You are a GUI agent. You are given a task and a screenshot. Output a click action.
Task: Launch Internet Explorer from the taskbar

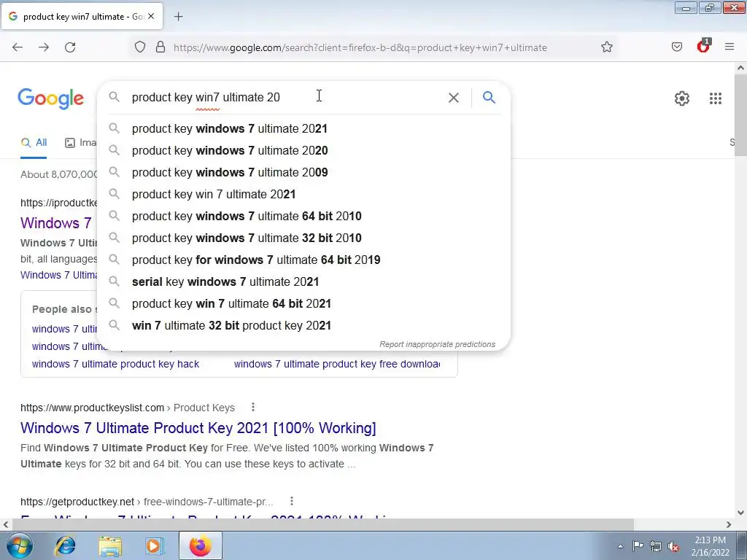65,545
